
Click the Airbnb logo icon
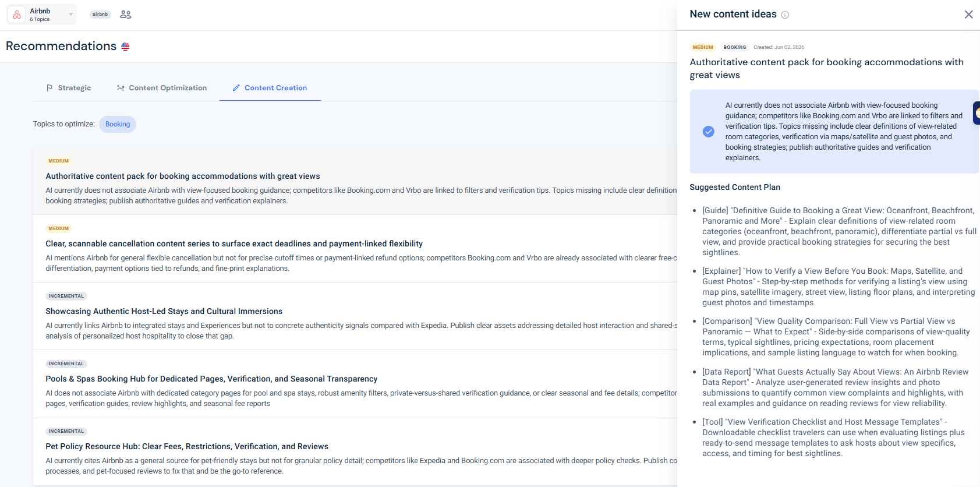tap(17, 15)
